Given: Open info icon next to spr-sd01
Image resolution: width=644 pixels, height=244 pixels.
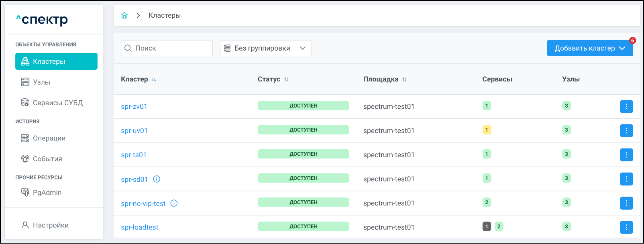Looking at the screenshot, I should click(157, 179).
